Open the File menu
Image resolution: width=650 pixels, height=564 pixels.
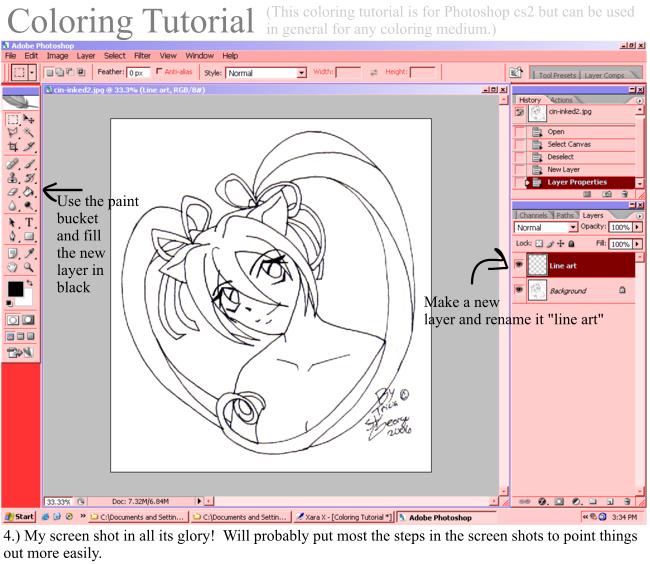point(10,56)
